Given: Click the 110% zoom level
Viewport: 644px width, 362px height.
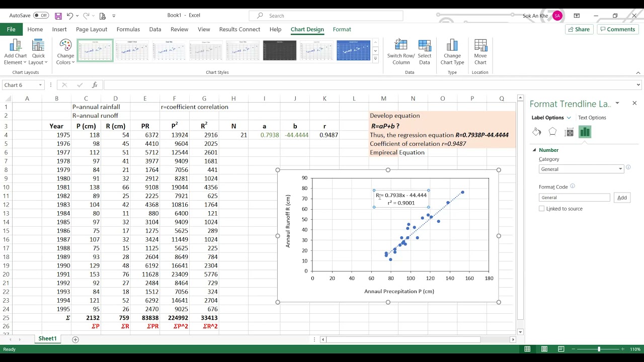Looking at the screenshot, I should (634, 349).
